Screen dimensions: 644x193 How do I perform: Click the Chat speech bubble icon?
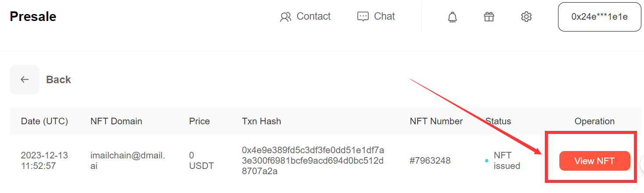(363, 17)
